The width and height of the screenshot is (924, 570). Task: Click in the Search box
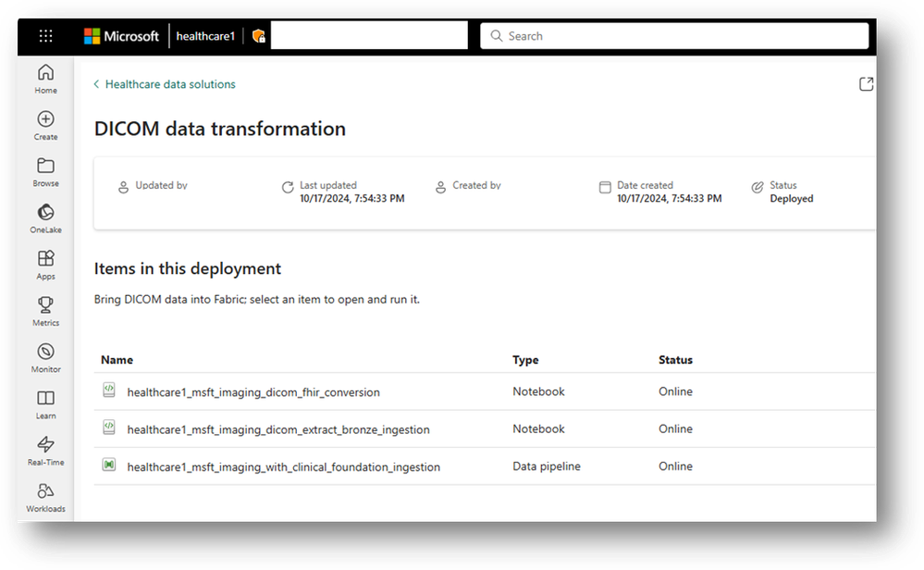click(x=674, y=36)
